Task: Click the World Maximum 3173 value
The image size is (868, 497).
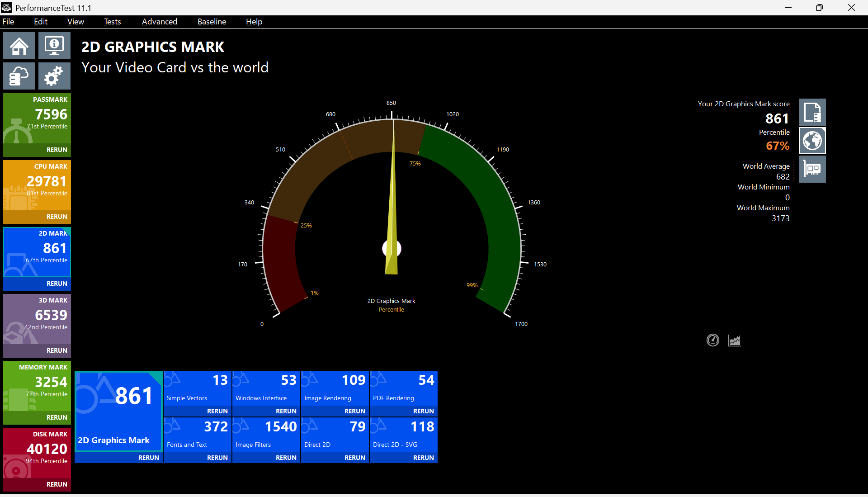Action: tap(781, 218)
